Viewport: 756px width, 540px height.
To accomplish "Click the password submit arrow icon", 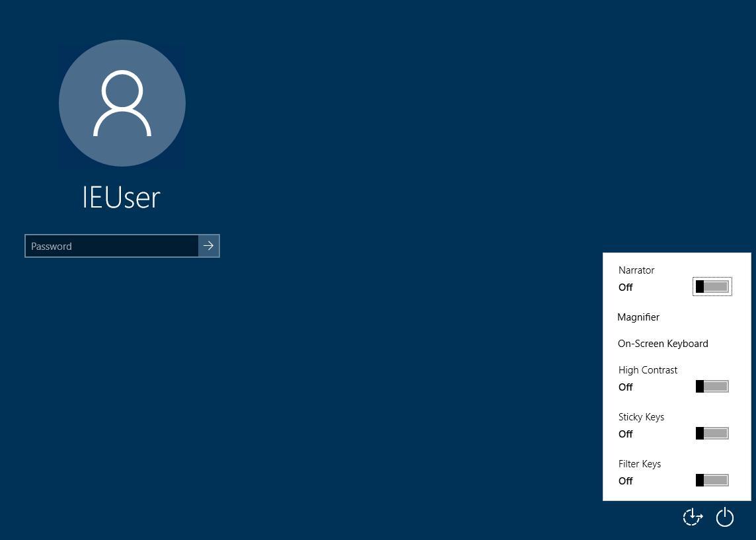I will click(209, 246).
